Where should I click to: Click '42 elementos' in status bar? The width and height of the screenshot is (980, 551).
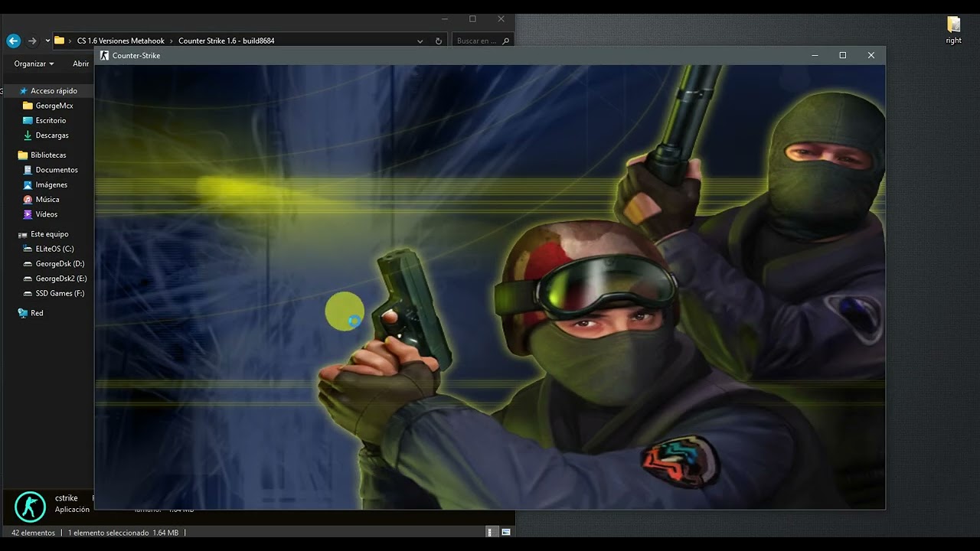click(x=33, y=533)
